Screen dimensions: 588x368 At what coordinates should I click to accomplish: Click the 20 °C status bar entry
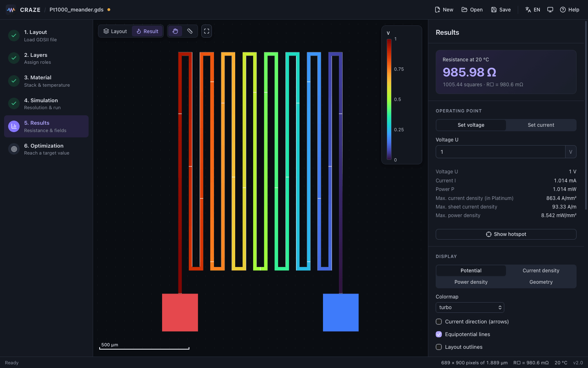[x=561, y=363]
